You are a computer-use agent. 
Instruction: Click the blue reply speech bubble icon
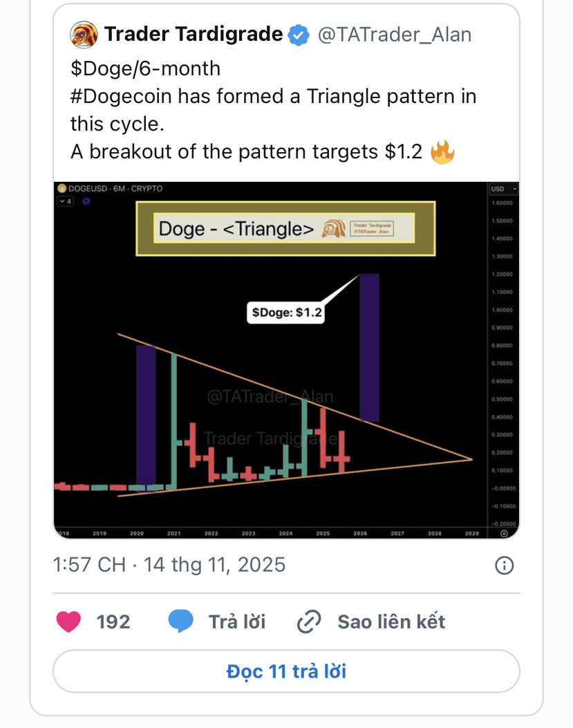(180, 622)
